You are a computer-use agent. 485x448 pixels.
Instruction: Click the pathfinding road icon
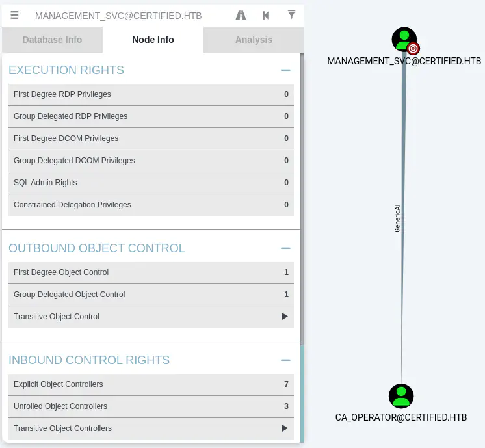241,15
